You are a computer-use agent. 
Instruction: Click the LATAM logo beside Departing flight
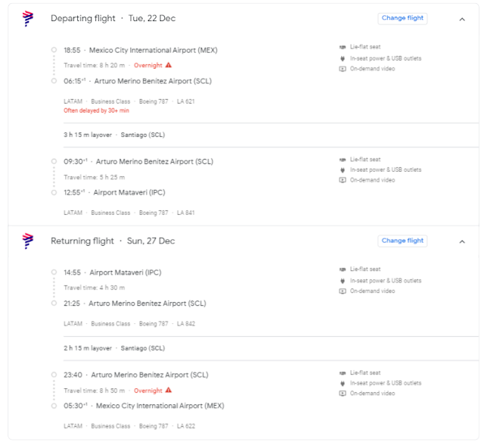coord(28,18)
